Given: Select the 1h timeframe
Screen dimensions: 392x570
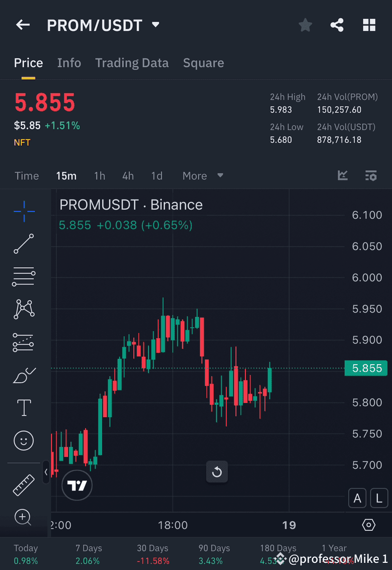Looking at the screenshot, I should 99,175.
